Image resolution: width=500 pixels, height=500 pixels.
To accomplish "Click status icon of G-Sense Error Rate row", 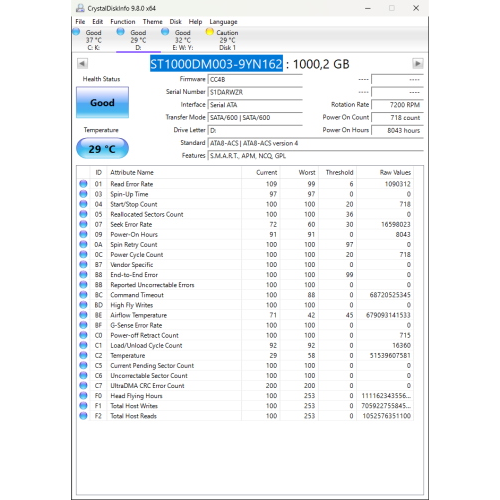I will tap(83, 325).
